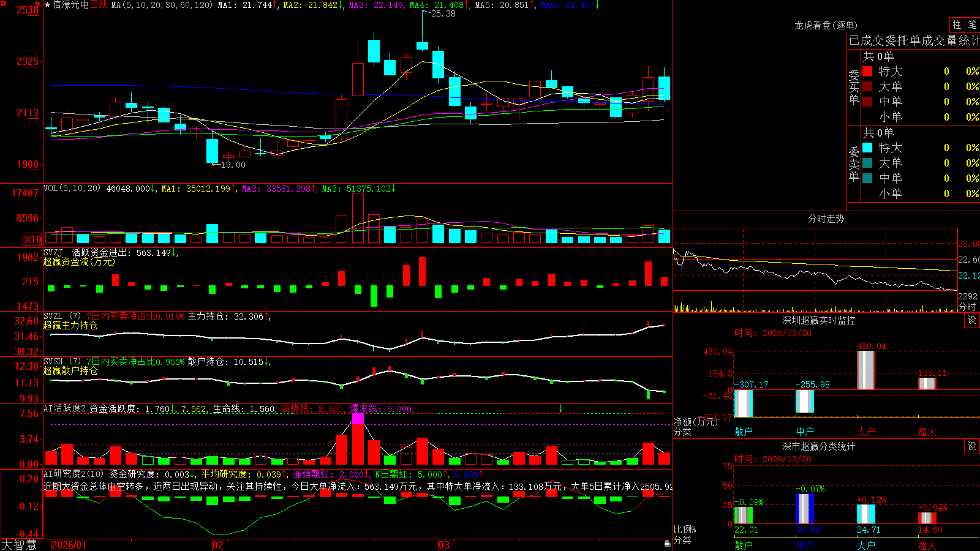Switch 龙虎看盘 to 柱 bar view
980x551 pixels.
coord(957,25)
